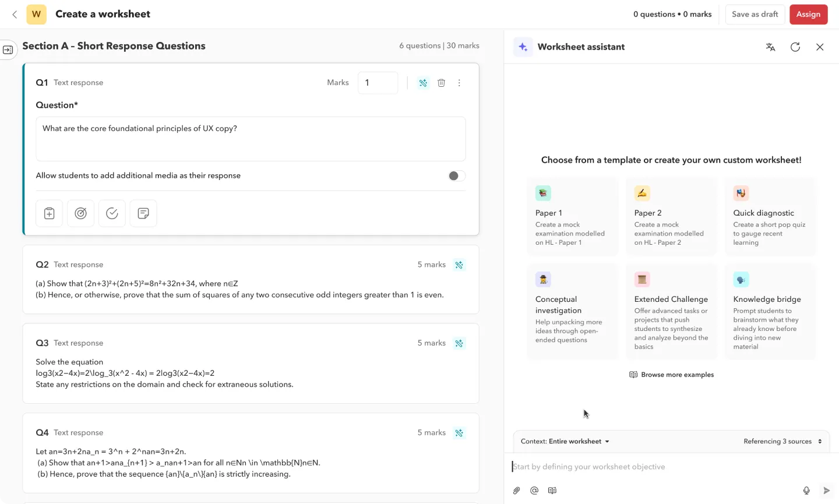Image resolution: width=839 pixels, height=504 pixels.
Task: Select the target objective icon under Q1
Action: 80,213
